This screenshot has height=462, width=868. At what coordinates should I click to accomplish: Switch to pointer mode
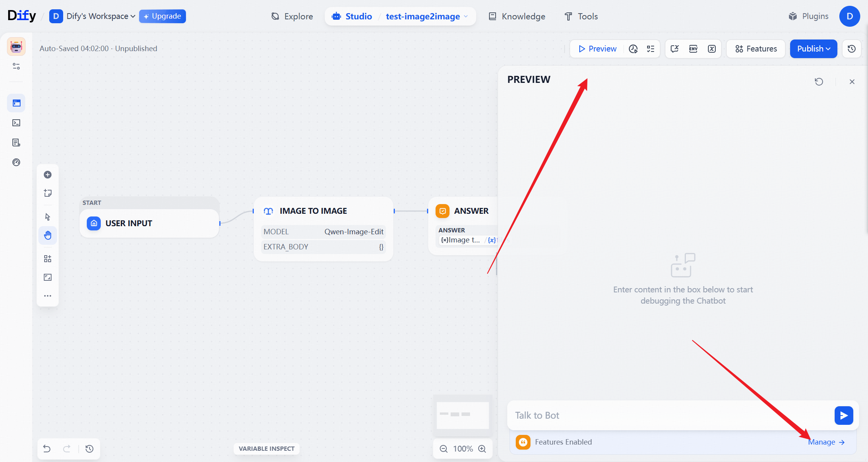point(48,217)
